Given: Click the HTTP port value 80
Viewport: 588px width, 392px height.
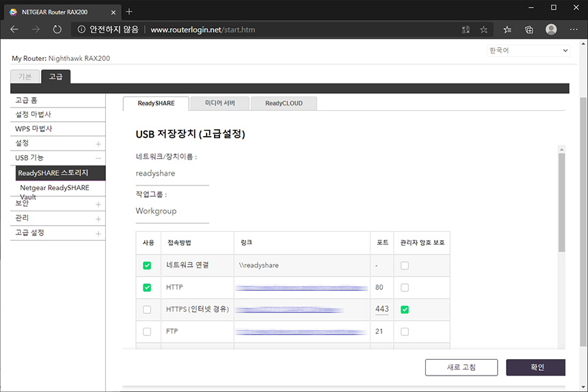Looking at the screenshot, I should tap(379, 287).
